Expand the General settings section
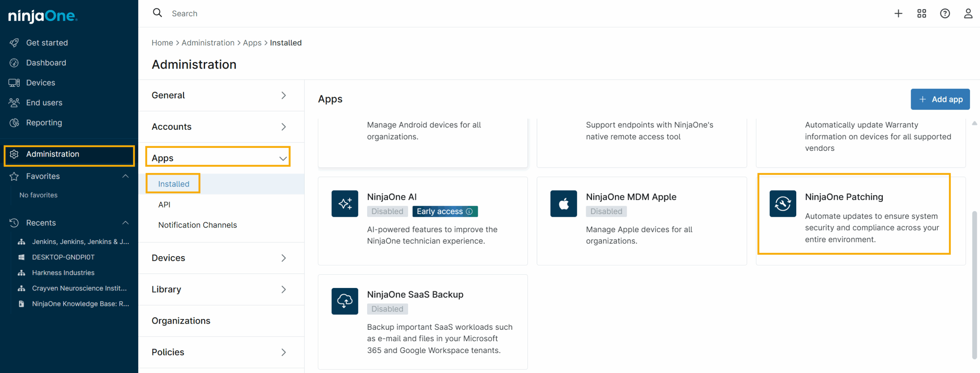980x373 pixels. [x=283, y=95]
